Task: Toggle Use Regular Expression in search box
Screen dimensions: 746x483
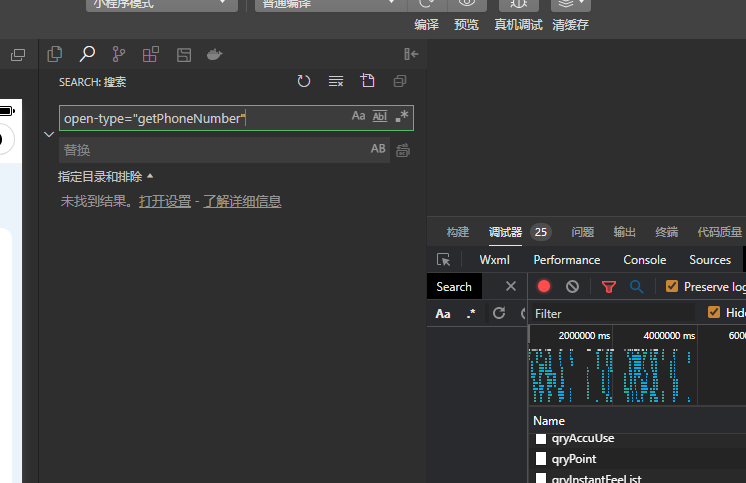Action: pyautogui.click(x=402, y=116)
